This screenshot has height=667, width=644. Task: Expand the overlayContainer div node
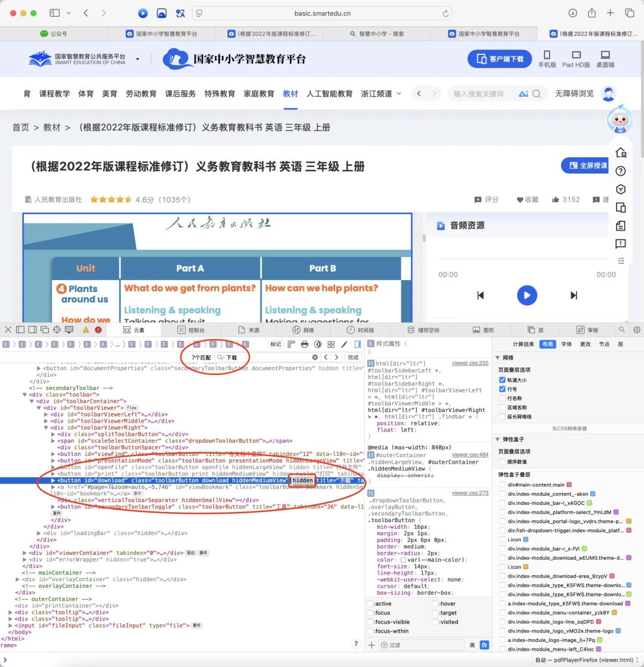(17, 579)
